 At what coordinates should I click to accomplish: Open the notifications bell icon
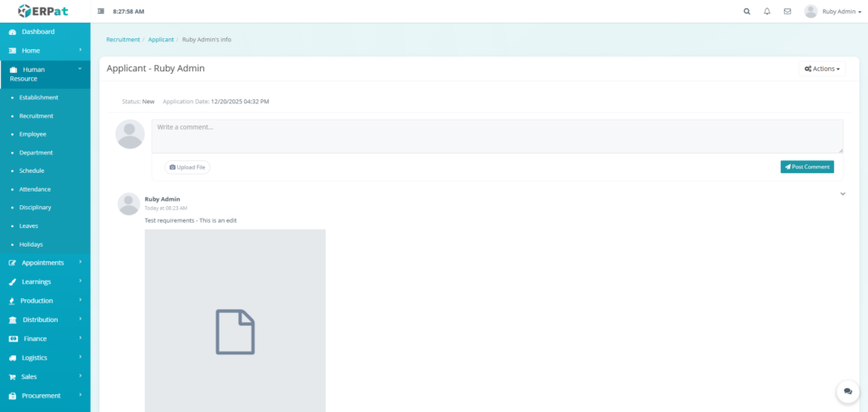(x=766, y=11)
